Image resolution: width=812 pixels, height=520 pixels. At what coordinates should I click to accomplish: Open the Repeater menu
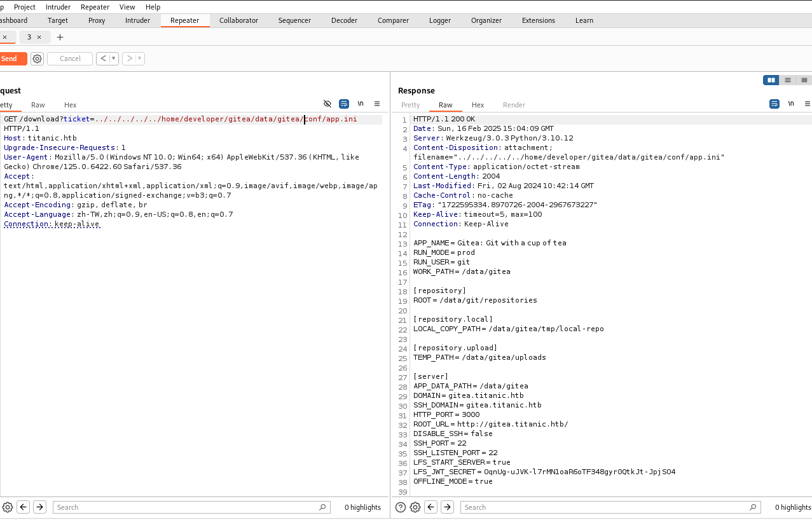click(95, 7)
